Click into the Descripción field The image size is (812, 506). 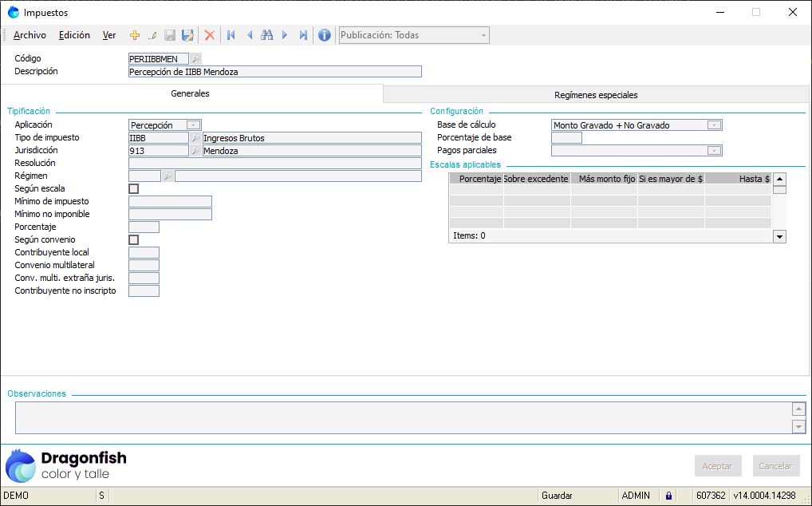(x=275, y=72)
